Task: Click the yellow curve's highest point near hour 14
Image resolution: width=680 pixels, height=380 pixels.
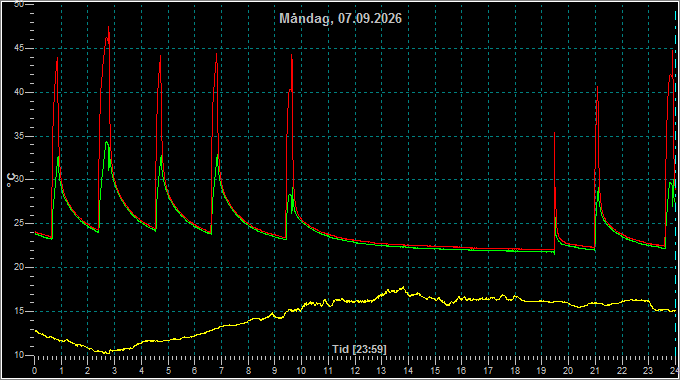Action: click(x=404, y=287)
